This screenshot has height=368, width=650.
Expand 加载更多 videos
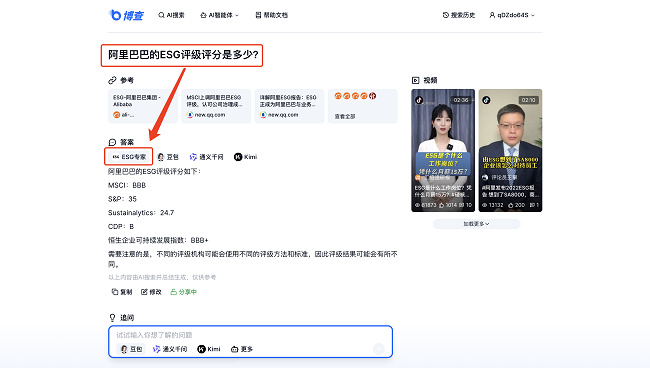pyautogui.click(x=476, y=224)
